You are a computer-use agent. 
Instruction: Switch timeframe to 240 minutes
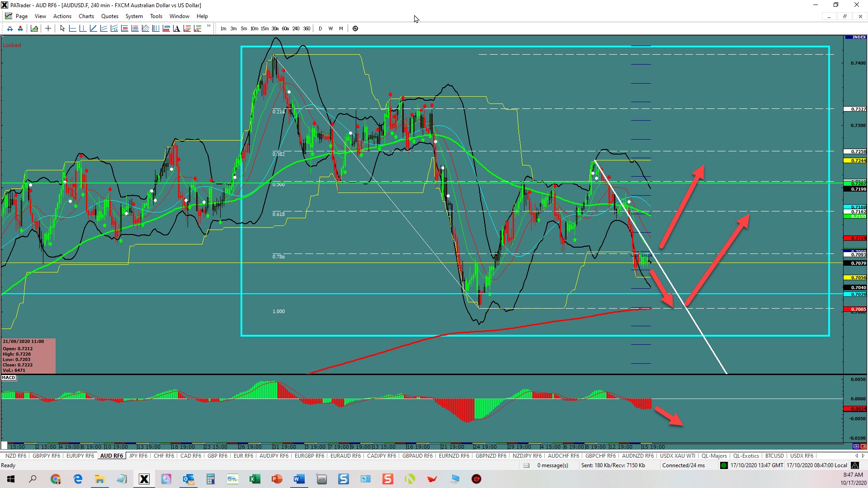click(296, 28)
